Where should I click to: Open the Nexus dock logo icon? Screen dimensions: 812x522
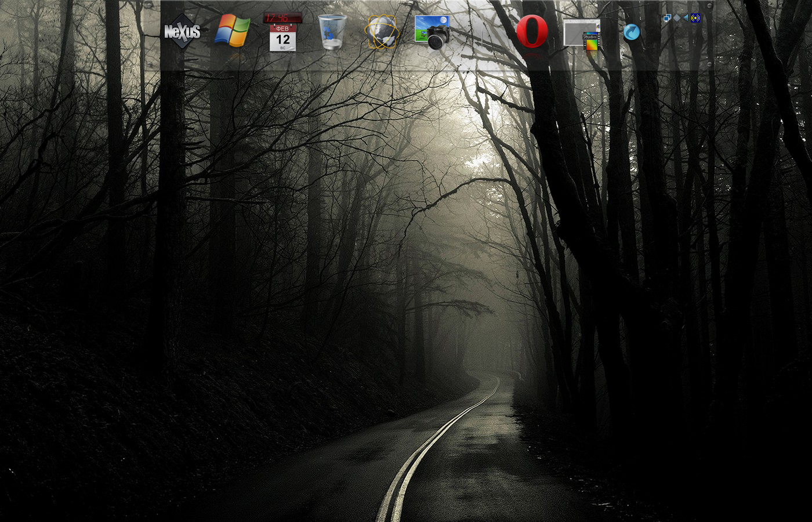click(x=182, y=31)
